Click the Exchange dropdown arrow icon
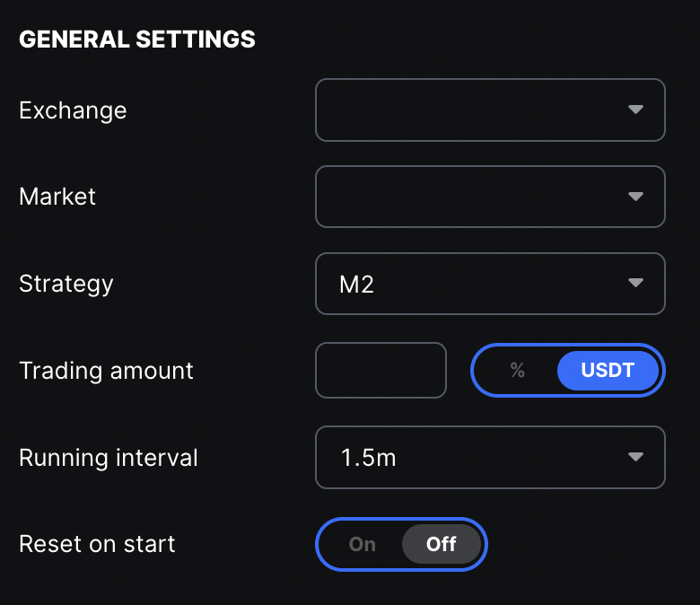This screenshot has width=700, height=605. pyautogui.click(x=635, y=110)
